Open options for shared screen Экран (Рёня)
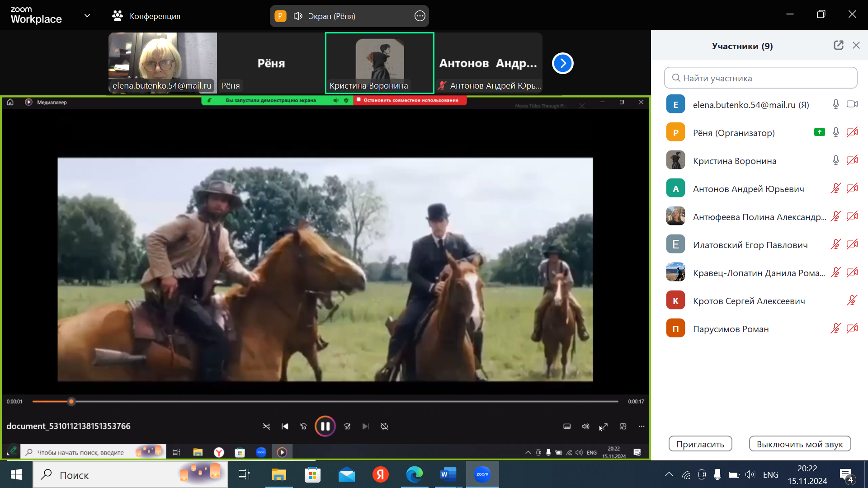Viewport: 868px width, 488px height. tap(420, 16)
